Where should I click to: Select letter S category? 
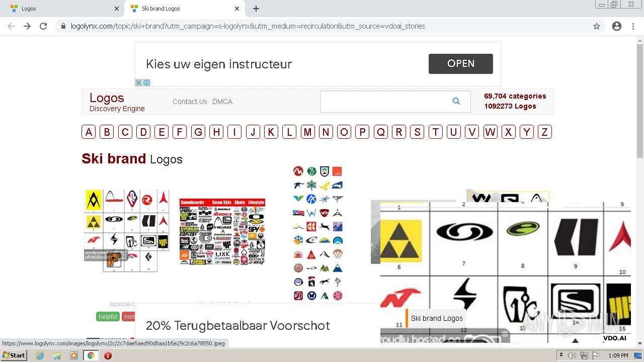[417, 132]
